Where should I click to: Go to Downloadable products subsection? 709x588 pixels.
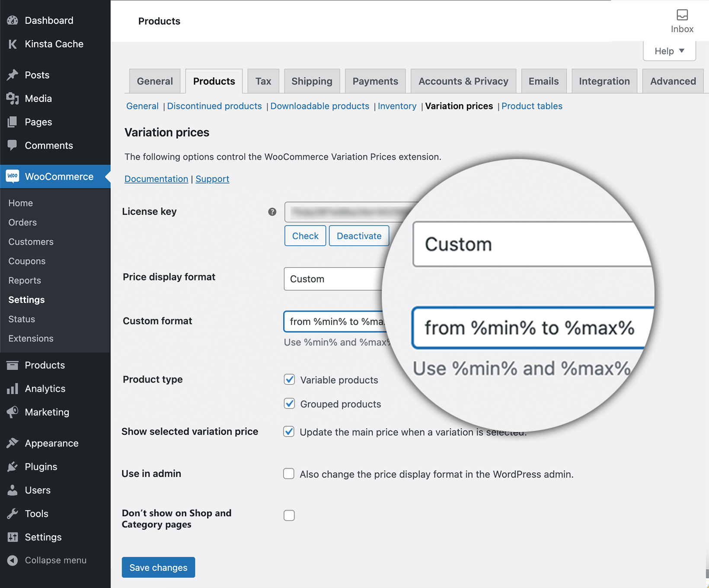pyautogui.click(x=320, y=106)
